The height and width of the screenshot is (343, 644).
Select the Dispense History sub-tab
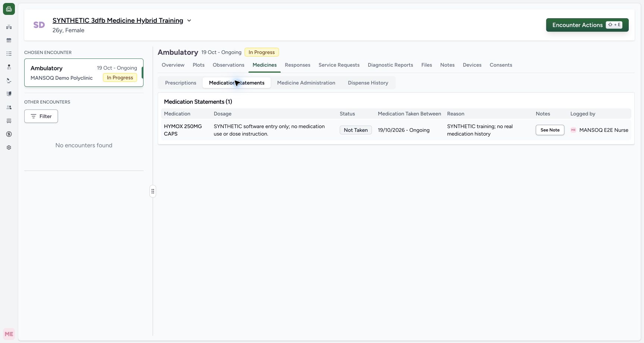coord(368,83)
